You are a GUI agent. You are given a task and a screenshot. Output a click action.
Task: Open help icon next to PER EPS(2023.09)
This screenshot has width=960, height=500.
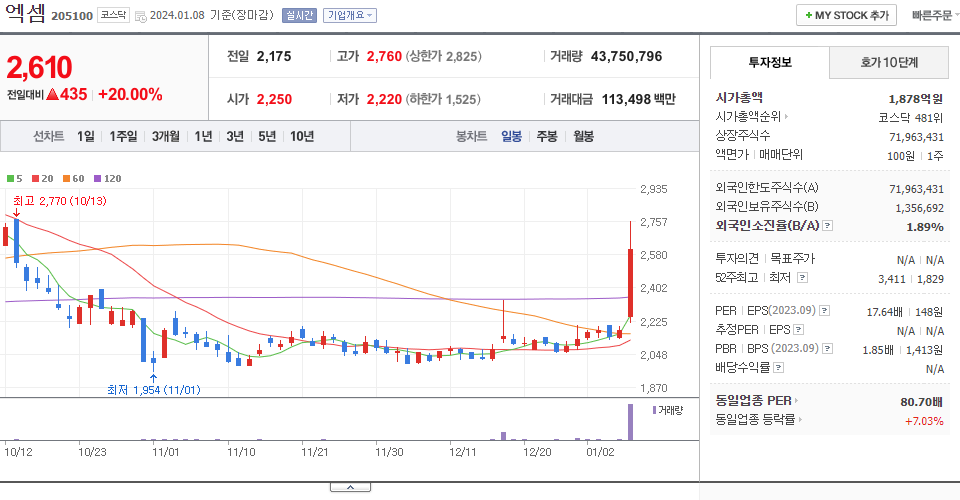tap(825, 311)
